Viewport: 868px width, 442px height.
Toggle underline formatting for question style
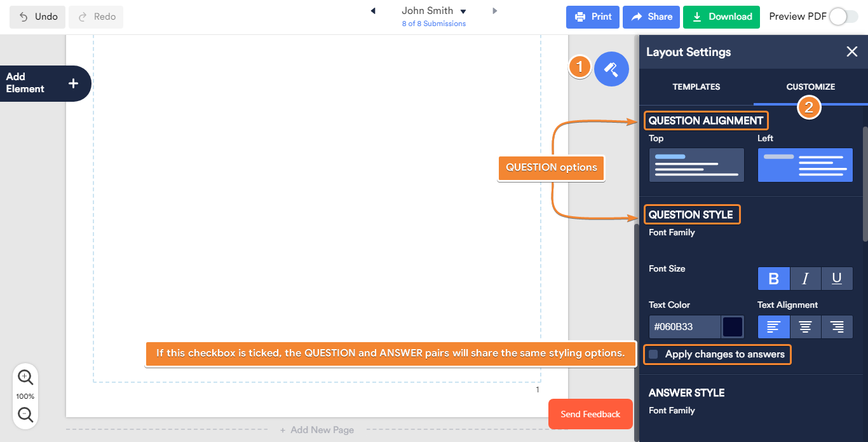[x=837, y=279]
